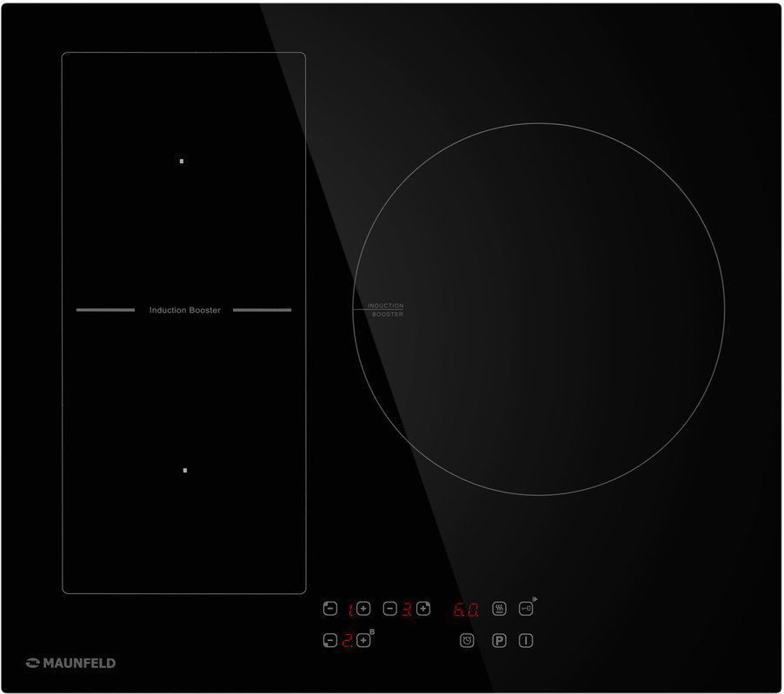
Task: Click the upper left zone center marker
Action: pos(182,161)
